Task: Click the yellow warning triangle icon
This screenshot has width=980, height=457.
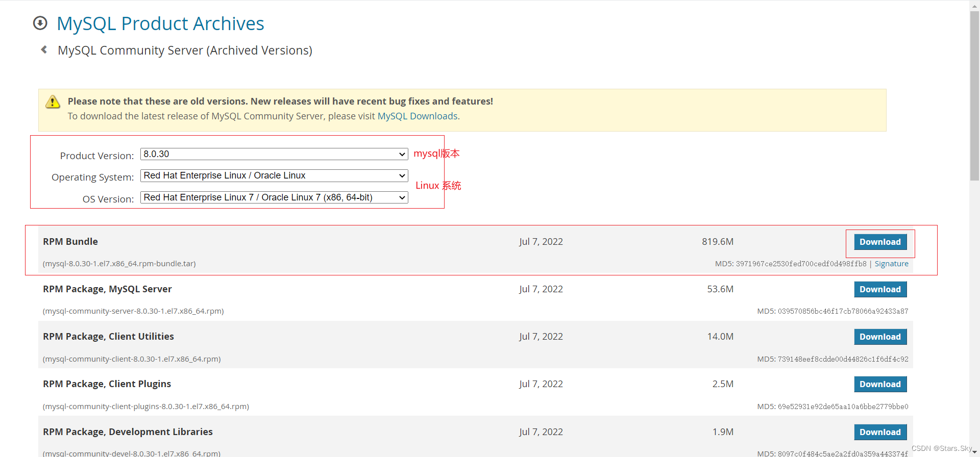Action: [53, 102]
